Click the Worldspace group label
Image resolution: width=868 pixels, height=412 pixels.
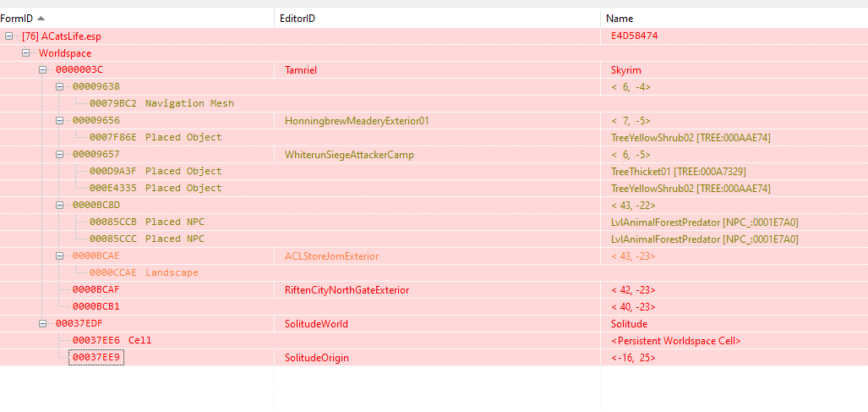65,53
